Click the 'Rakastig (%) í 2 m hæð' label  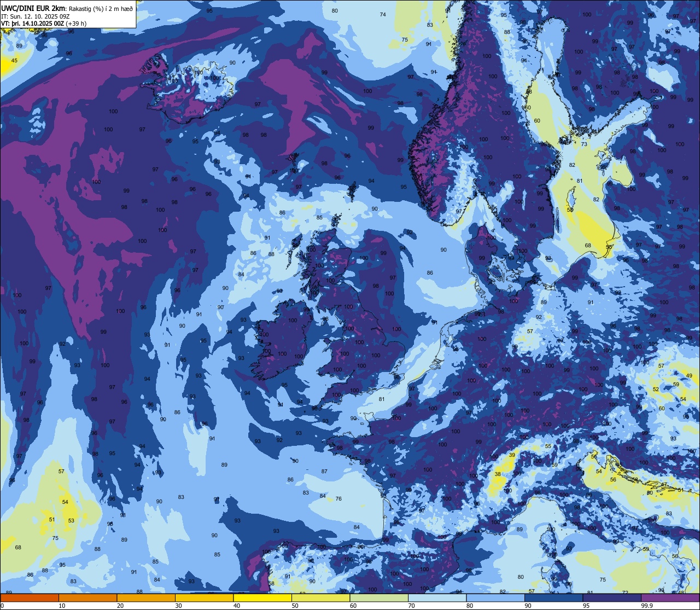[x=101, y=8]
